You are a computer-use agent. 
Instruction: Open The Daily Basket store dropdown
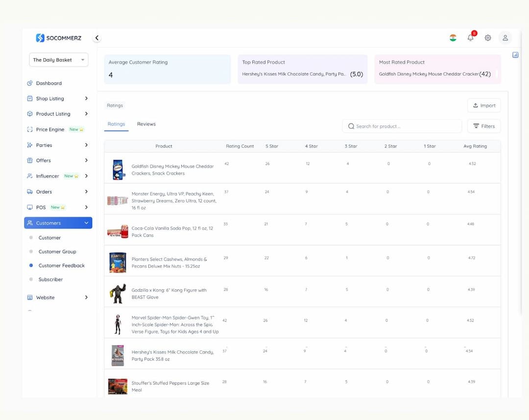(x=59, y=60)
